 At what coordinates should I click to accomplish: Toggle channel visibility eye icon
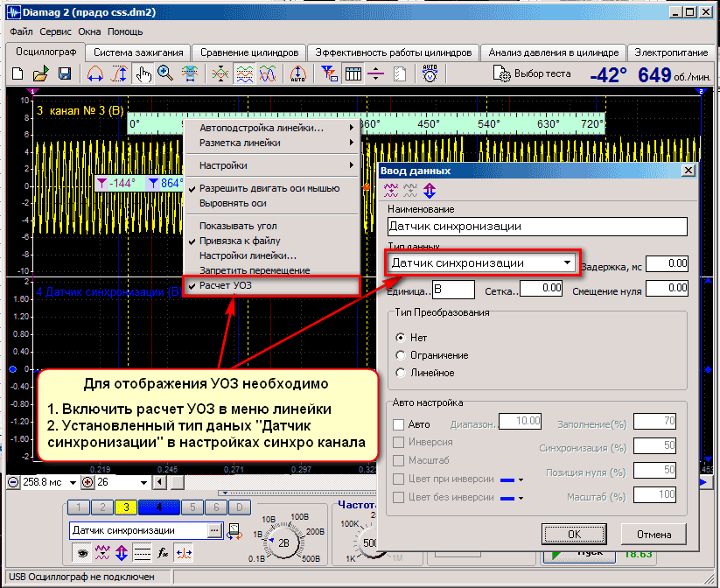pos(82,553)
